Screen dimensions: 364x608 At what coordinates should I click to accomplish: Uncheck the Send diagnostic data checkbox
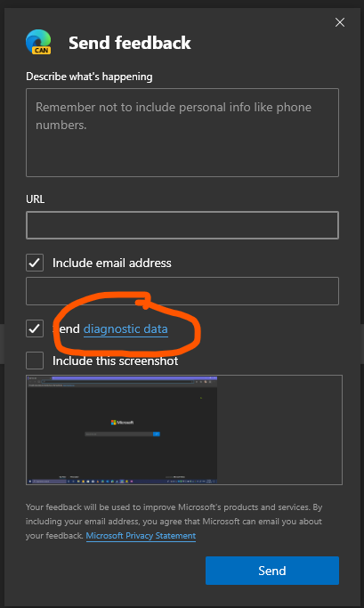[x=35, y=328]
